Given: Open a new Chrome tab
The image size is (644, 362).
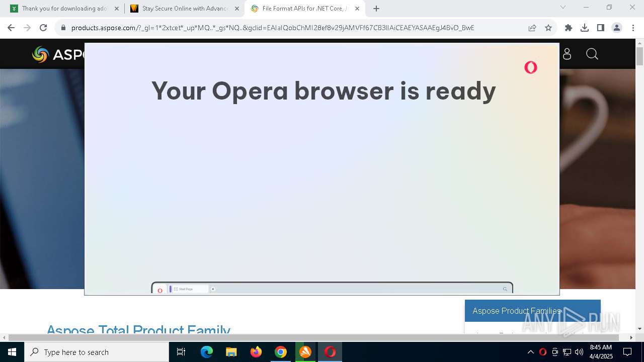Looking at the screenshot, I should 376,9.
